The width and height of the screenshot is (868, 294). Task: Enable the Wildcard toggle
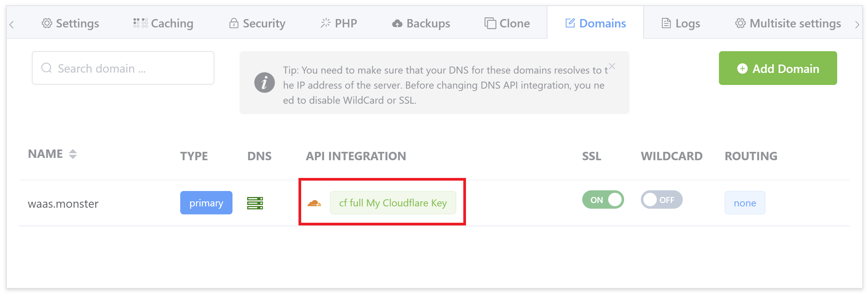coord(661,200)
